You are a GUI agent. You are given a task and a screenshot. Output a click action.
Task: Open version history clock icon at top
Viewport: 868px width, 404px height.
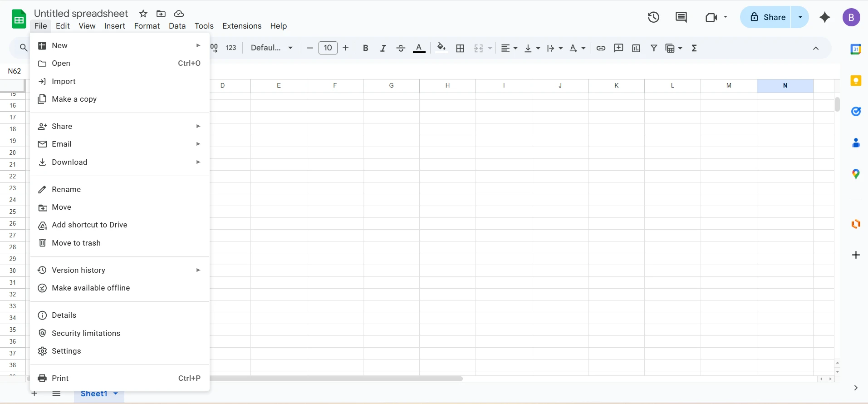click(653, 17)
